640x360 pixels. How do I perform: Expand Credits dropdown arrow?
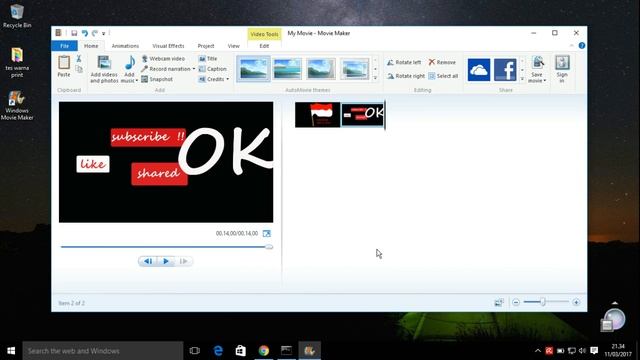click(x=227, y=79)
